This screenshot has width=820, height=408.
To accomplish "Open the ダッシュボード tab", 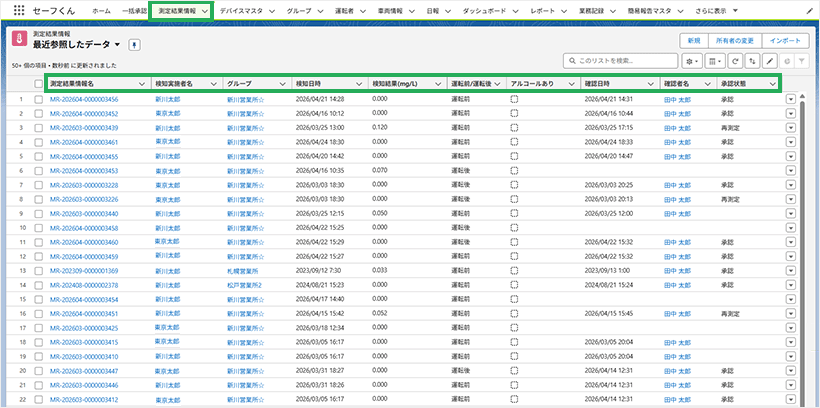I will [x=484, y=10].
